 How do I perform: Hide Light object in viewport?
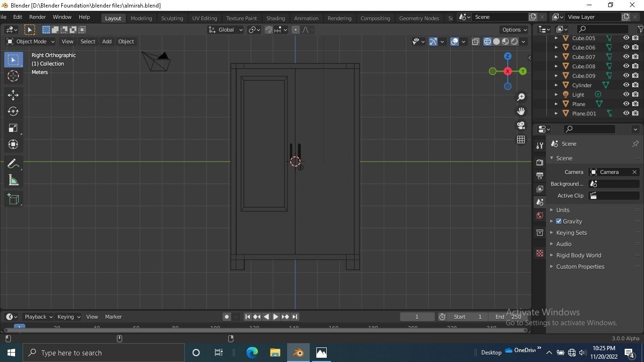pos(626,95)
